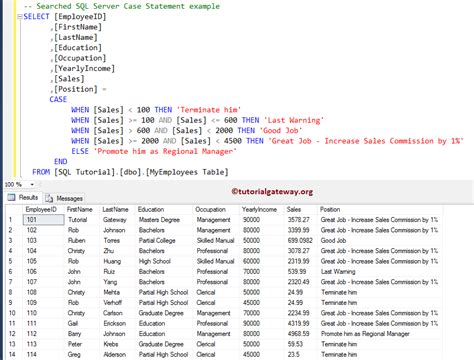Switch to the Messages tab
Viewport: 474px width, 360px height.
[64, 198]
